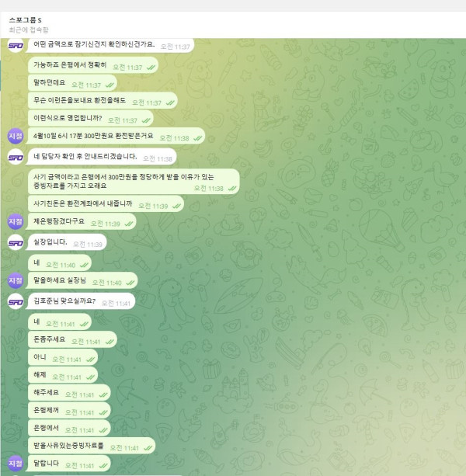Open 지절 avatar beside '제은행잠겼다구요' message

pyautogui.click(x=16, y=222)
